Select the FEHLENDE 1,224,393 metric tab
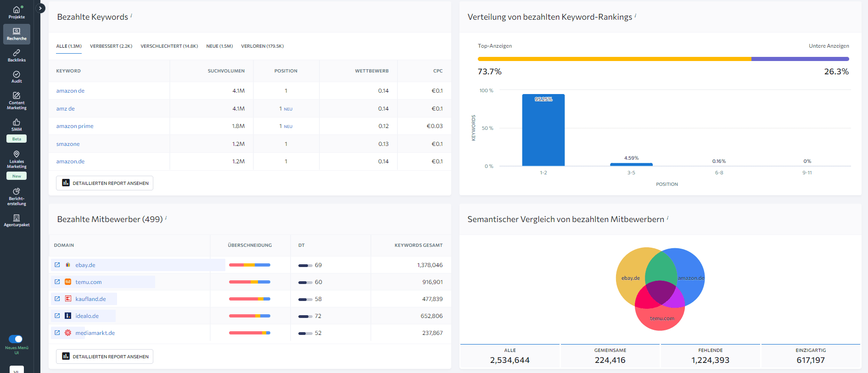 (x=711, y=356)
